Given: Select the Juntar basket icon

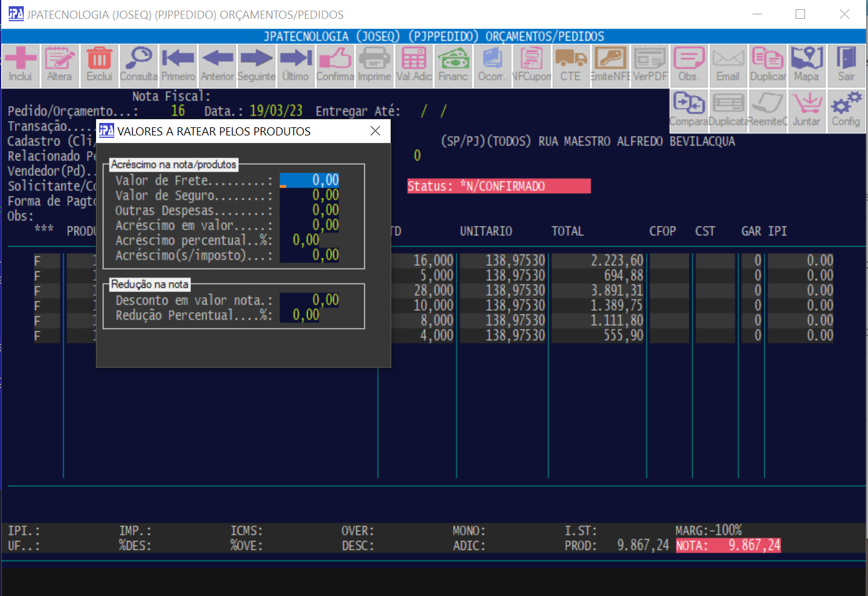Looking at the screenshot, I should tap(806, 110).
